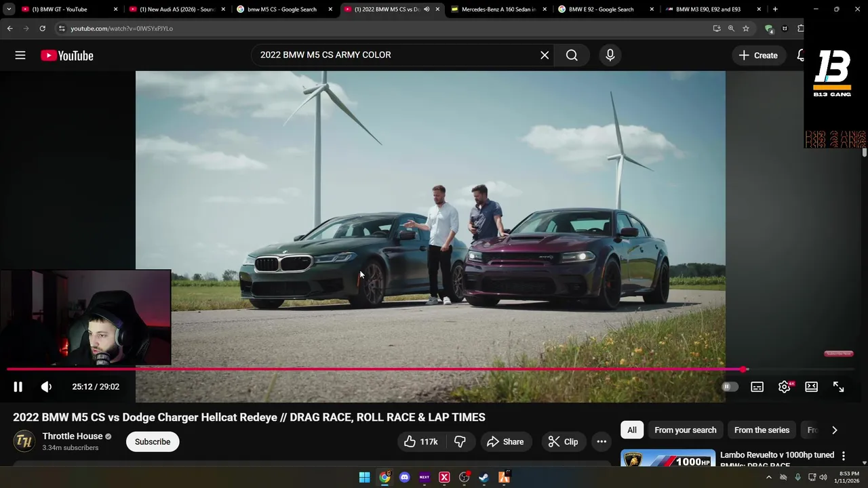Open Lambo Revuelto video thumbnail
Viewport: 868px width, 488px height.
tap(668, 458)
